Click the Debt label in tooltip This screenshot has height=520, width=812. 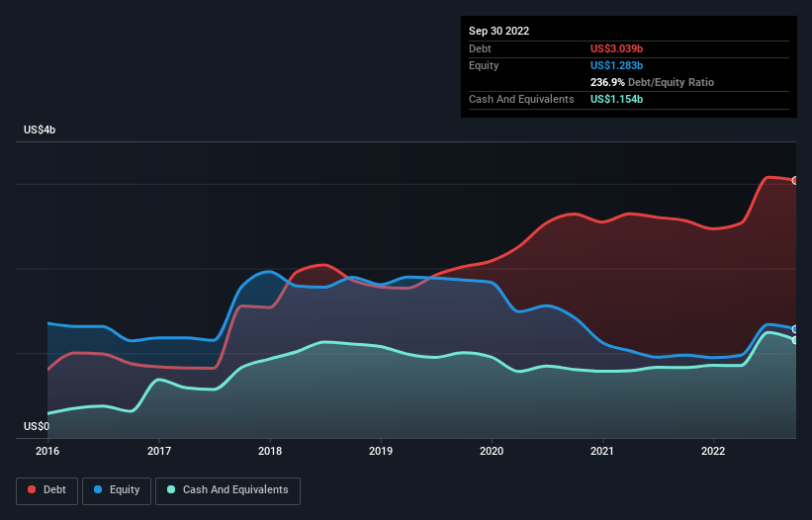click(x=480, y=48)
